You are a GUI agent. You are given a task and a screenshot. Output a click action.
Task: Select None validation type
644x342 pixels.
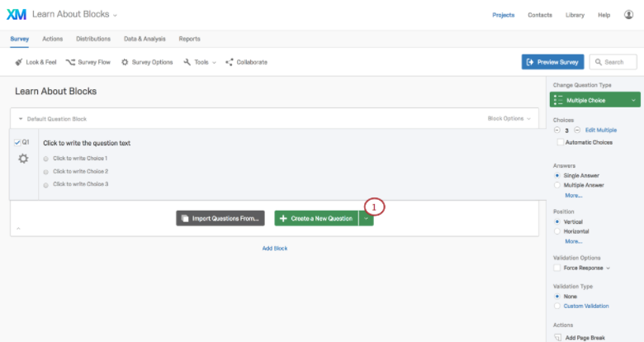557,297
